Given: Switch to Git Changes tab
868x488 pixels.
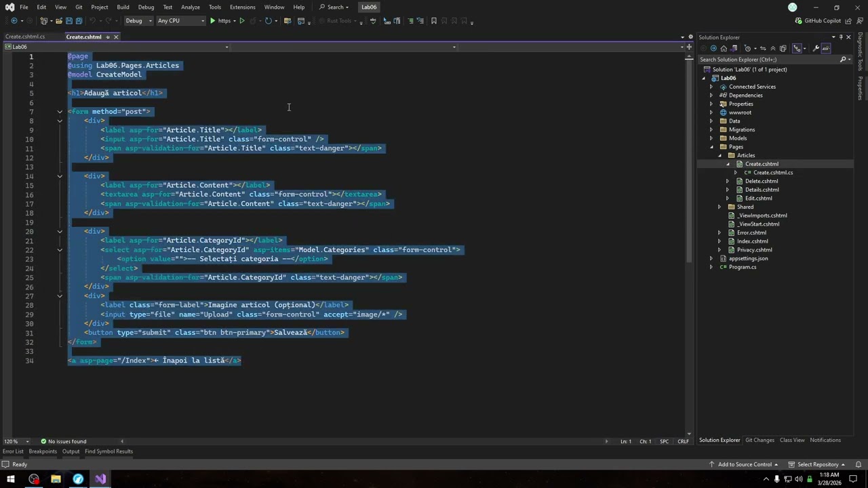Looking at the screenshot, I should [x=759, y=440].
